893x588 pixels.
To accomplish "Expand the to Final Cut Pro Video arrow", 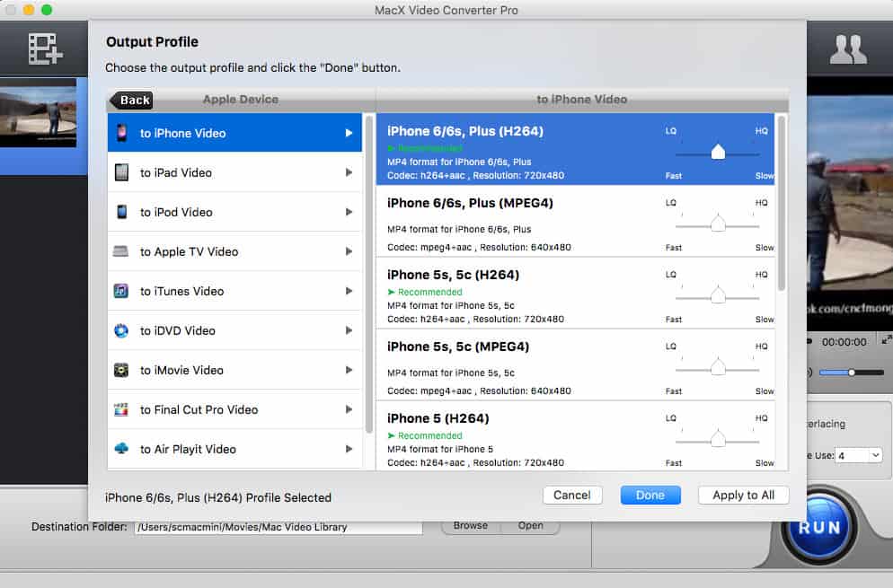I will (349, 410).
